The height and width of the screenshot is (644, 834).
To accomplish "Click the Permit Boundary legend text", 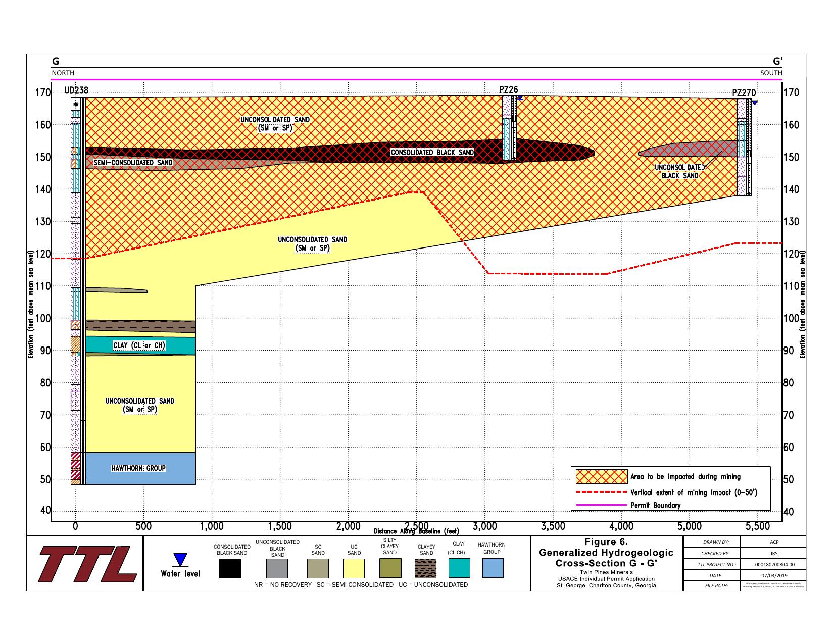I will pos(656,505).
